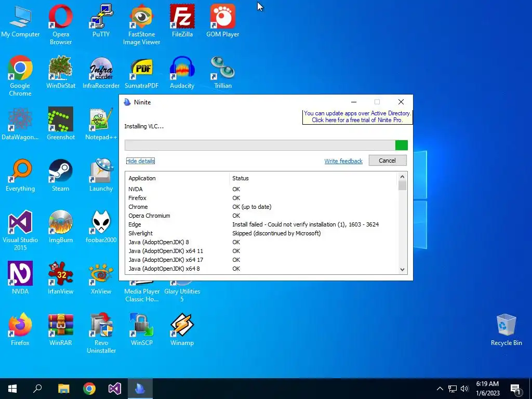
Task: Select the WinRAR desktop icon
Action: (x=60, y=329)
